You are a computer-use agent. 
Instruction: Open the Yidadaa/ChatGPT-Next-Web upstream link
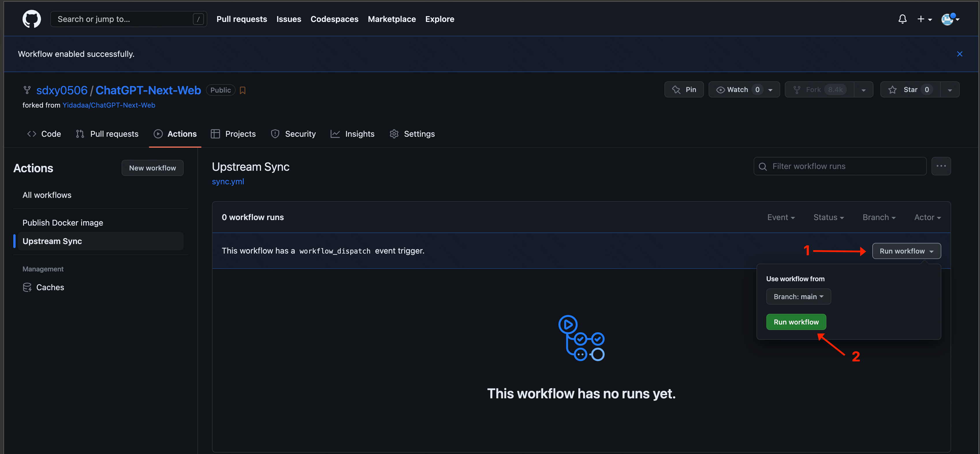109,105
